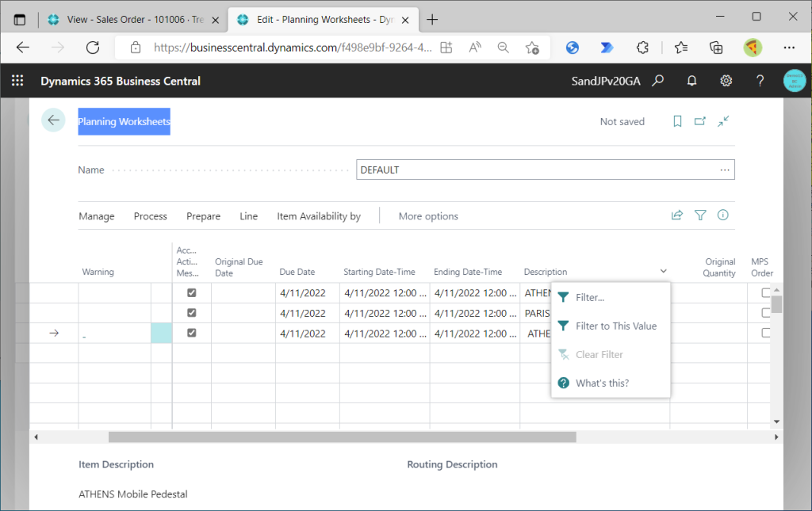
Task: Toggle Accept Action Message checkbox in PARIS row
Action: pyautogui.click(x=192, y=313)
